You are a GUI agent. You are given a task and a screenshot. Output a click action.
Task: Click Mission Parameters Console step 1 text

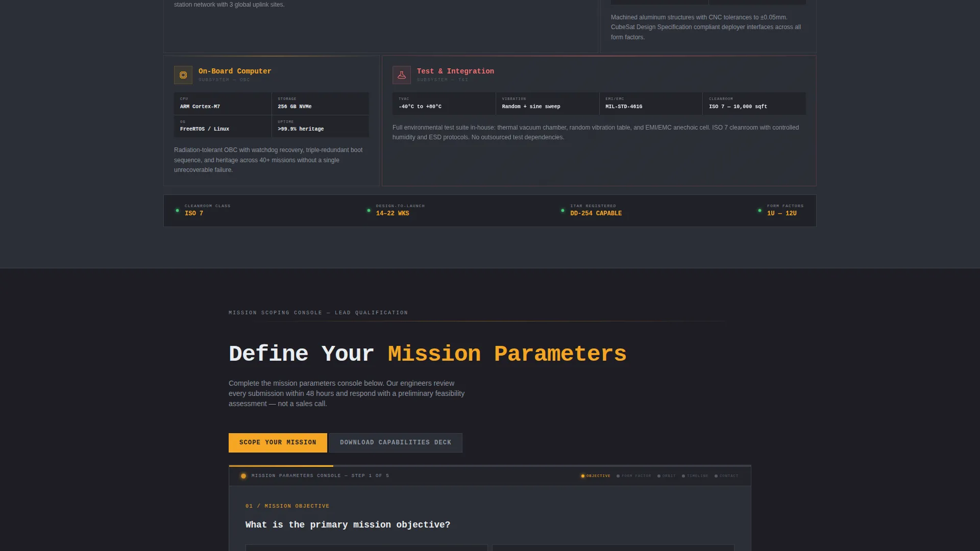pyautogui.click(x=320, y=476)
